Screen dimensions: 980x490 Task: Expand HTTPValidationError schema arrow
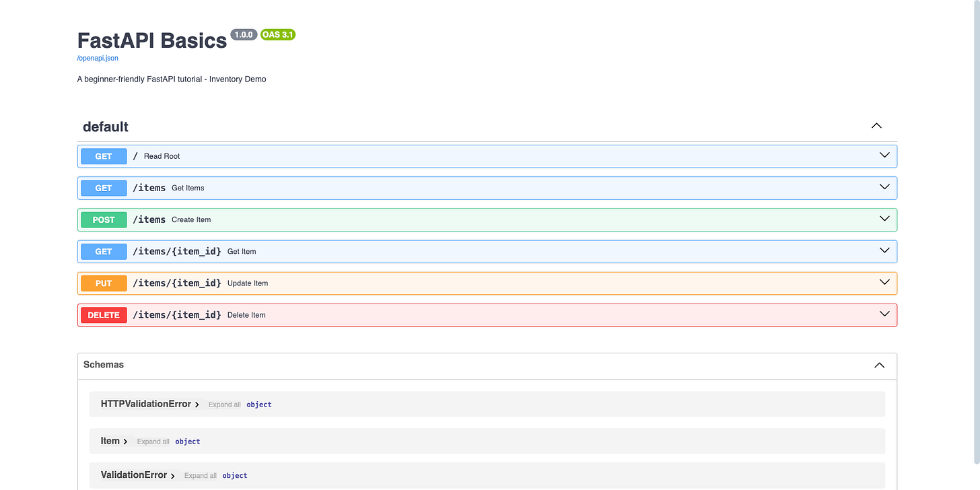[197, 405]
